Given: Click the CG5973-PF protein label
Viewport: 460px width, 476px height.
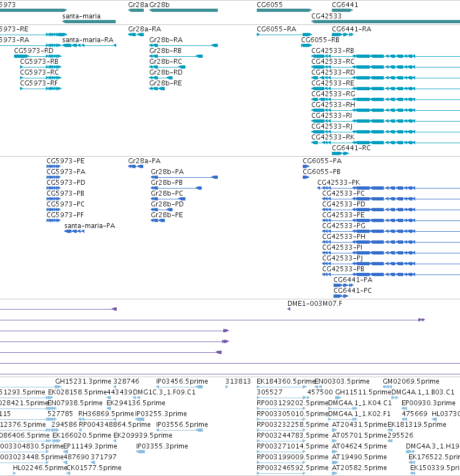Looking at the screenshot, I should 65,215.
